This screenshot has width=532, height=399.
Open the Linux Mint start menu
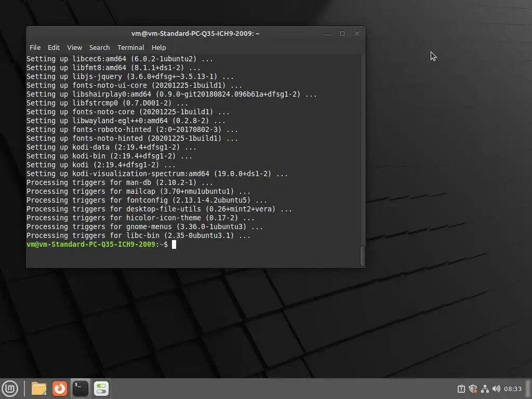pos(10,389)
